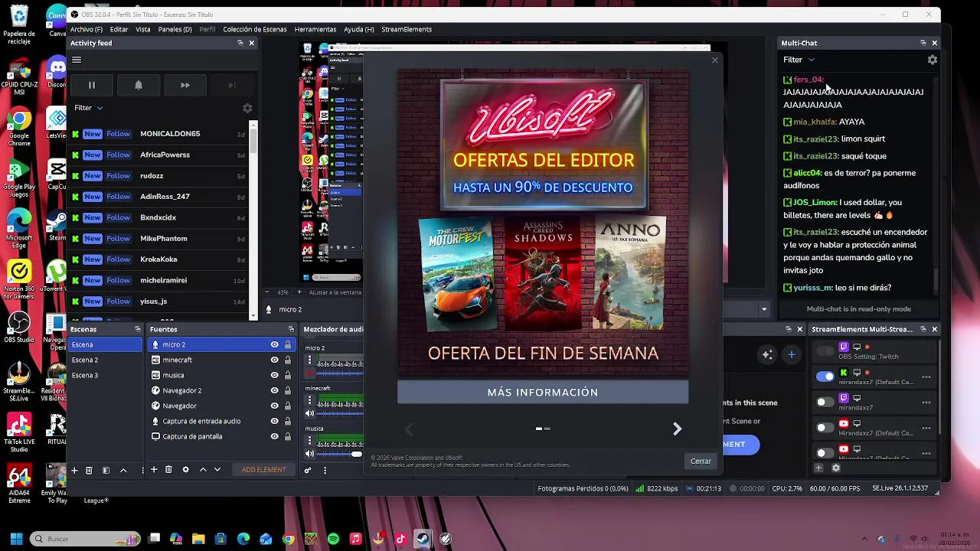Image resolution: width=980 pixels, height=551 pixels.
Task: Open advanced audio properties gears icon
Action: (308, 470)
